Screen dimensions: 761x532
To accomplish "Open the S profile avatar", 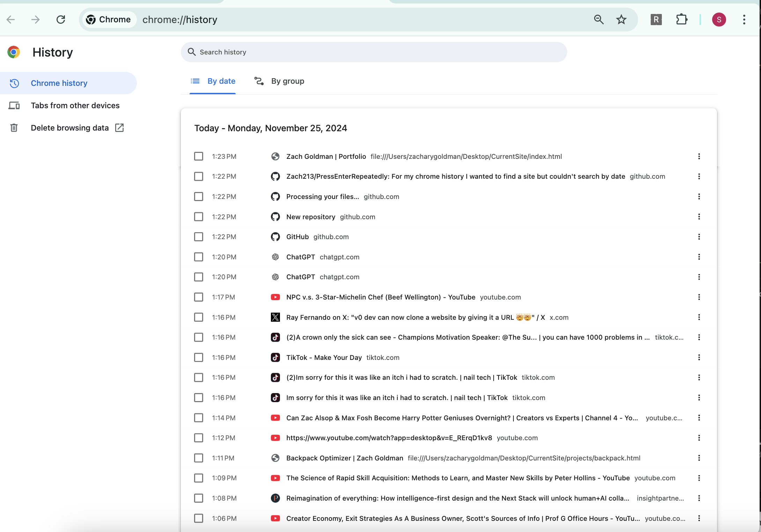I will tap(719, 20).
